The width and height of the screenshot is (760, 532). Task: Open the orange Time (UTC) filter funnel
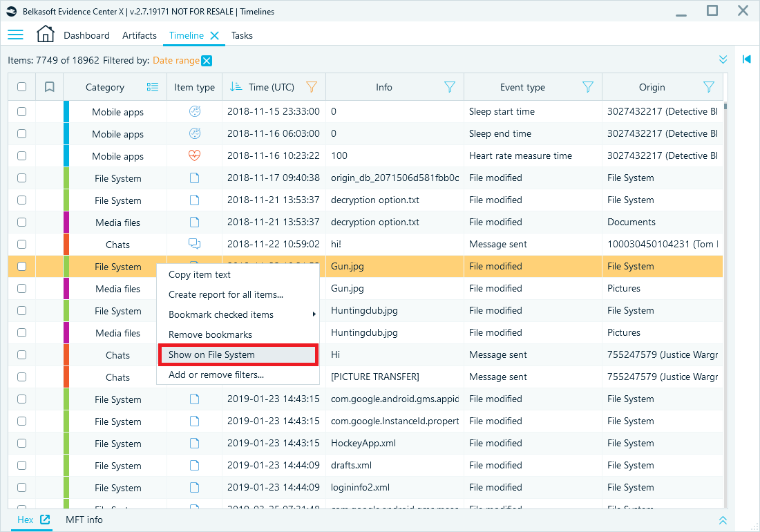[312, 87]
